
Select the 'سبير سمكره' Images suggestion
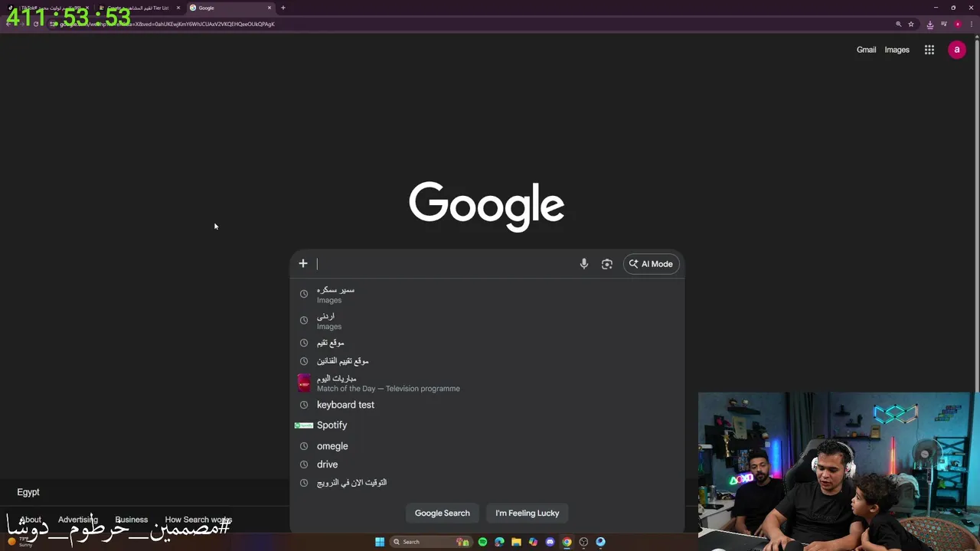[487, 295]
